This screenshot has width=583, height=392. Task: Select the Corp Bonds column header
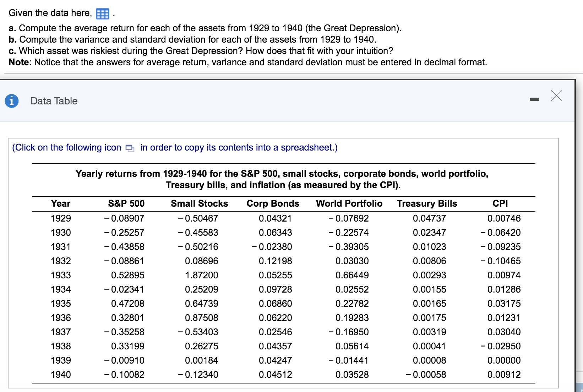click(x=272, y=203)
